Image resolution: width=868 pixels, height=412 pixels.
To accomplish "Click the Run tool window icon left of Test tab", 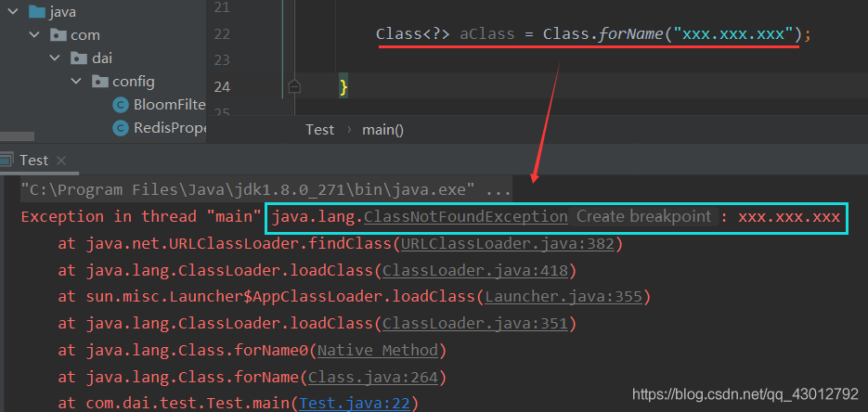I will point(6,161).
